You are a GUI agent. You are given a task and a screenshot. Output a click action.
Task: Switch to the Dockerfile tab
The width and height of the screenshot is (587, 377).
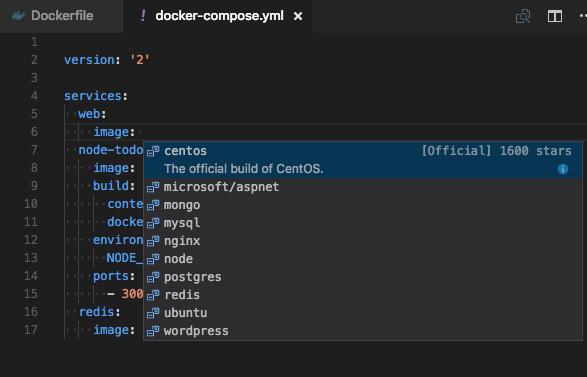[x=62, y=16]
